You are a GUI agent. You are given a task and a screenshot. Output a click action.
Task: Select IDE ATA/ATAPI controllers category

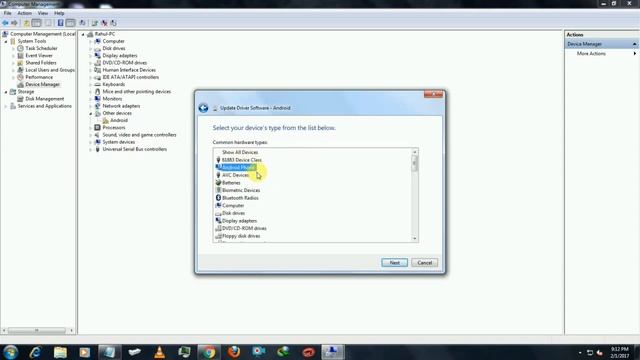tap(131, 77)
